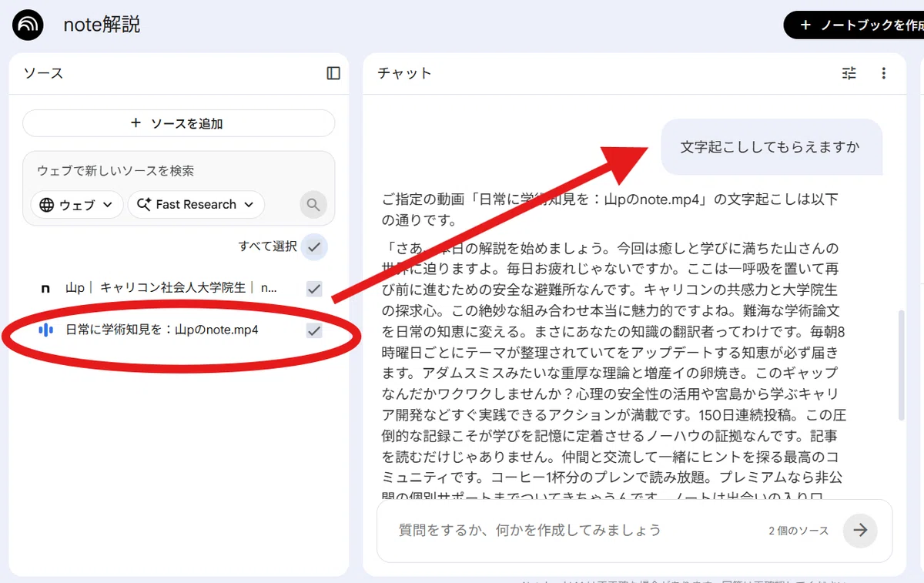Image resolution: width=924 pixels, height=583 pixels.
Task: Open chat settings tune icon
Action: click(849, 73)
